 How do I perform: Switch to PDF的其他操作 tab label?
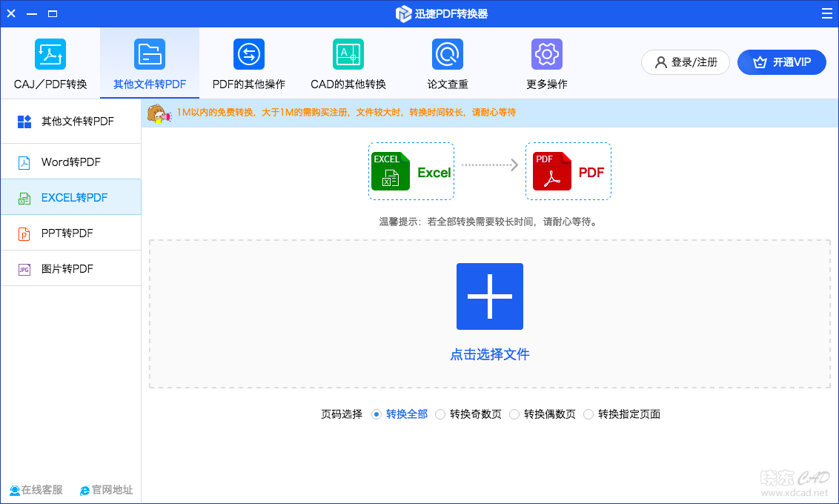click(249, 84)
